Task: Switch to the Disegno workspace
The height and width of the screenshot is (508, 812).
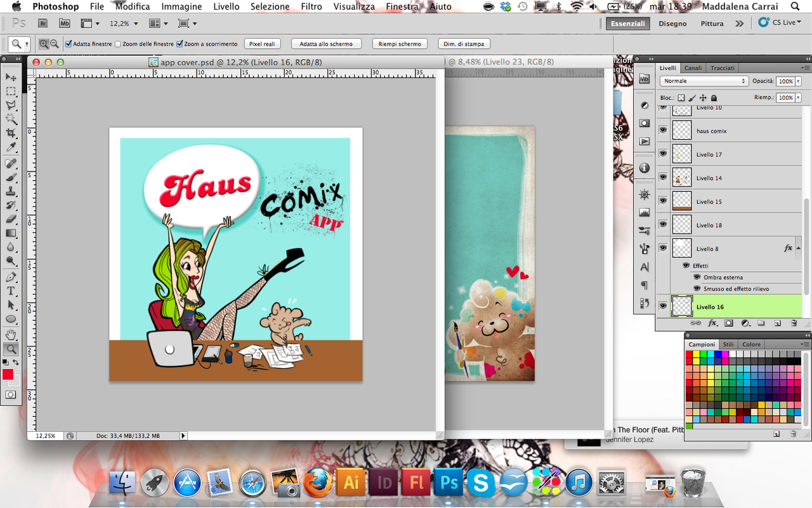Action: pyautogui.click(x=672, y=23)
